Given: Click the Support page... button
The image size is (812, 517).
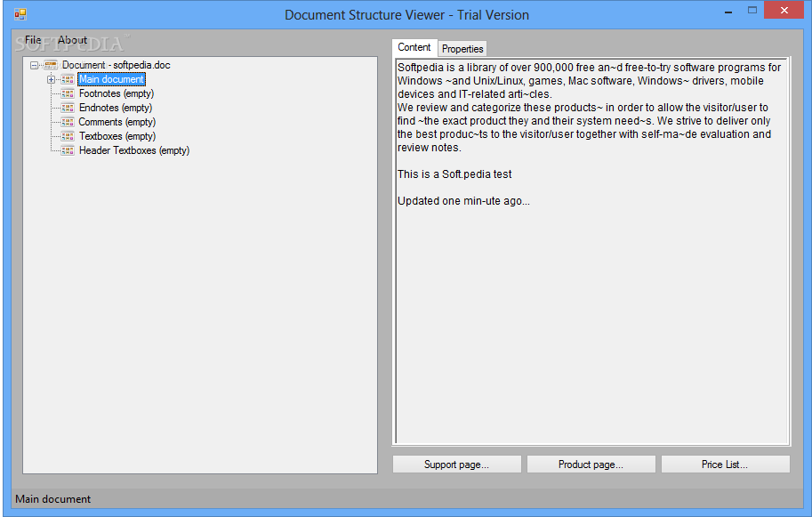Looking at the screenshot, I should point(457,464).
